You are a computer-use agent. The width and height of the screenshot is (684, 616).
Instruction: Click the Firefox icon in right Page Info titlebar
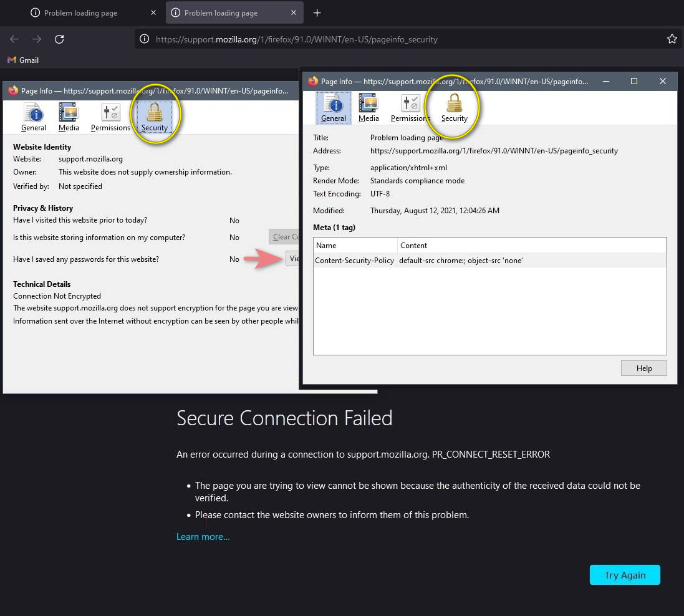[313, 81]
